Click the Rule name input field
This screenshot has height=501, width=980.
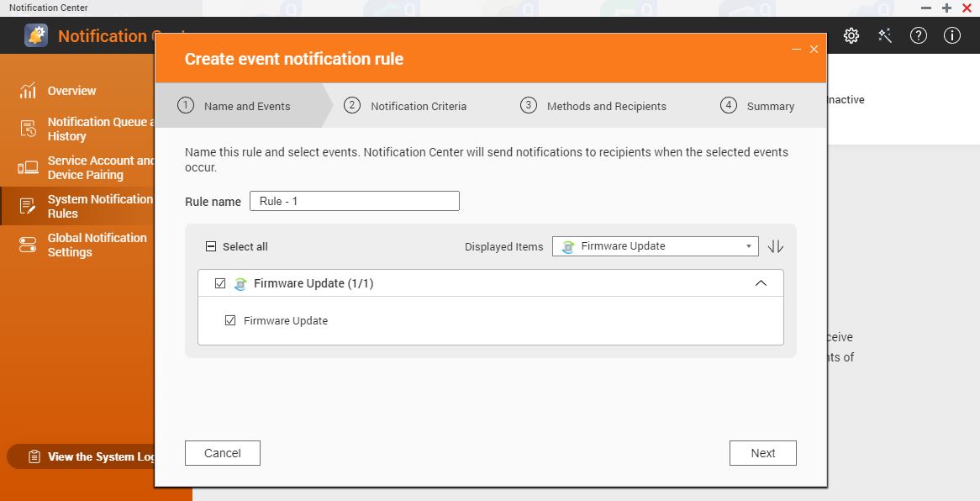pyautogui.click(x=355, y=201)
